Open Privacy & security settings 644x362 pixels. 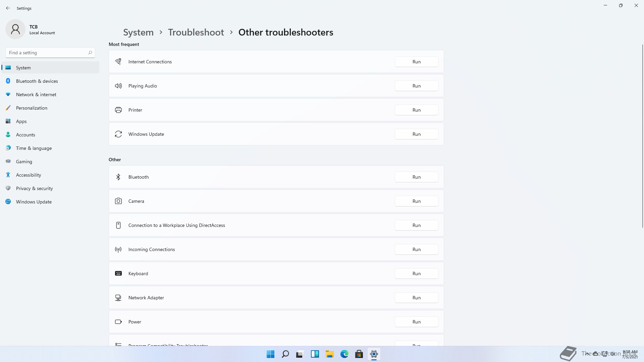[50, 188]
